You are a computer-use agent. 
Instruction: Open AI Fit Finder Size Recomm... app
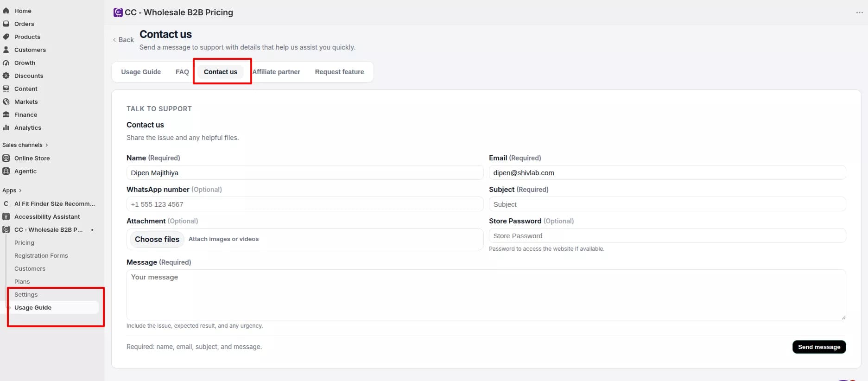[54, 203]
